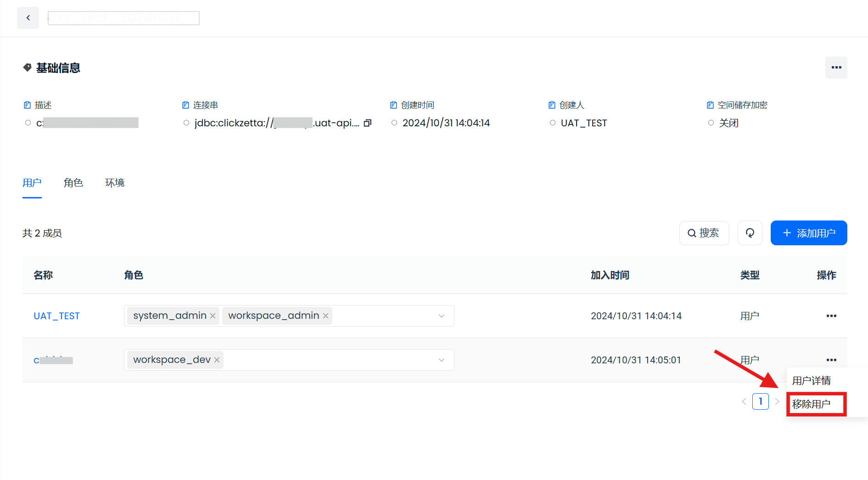Choose 用户详情 from the context menu
This screenshot has width=868, height=480.
[x=812, y=381]
